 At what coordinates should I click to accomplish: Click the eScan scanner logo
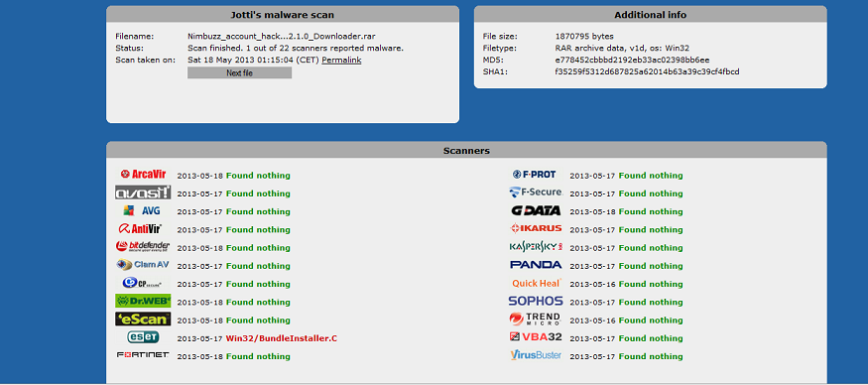click(x=143, y=320)
